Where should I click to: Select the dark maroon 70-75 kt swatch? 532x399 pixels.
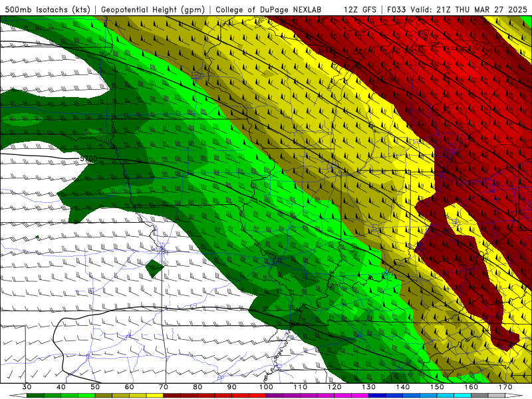click(172, 396)
